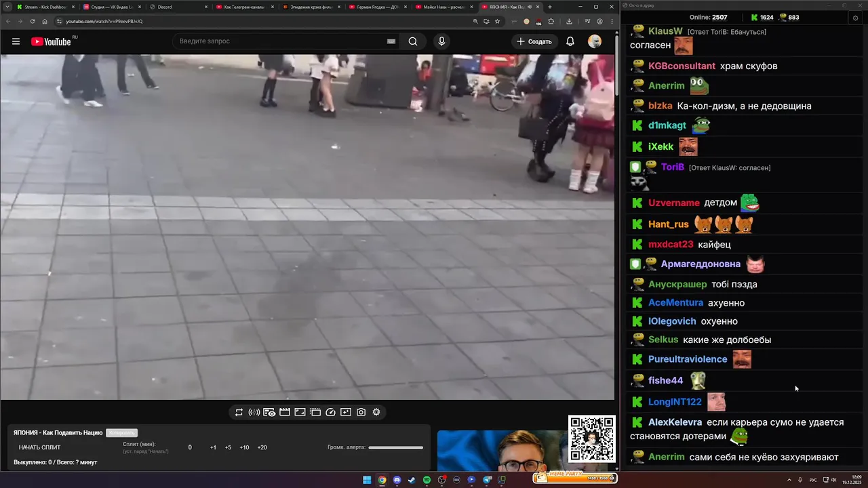Click the QR code image overlay
The width and height of the screenshot is (868, 488).
click(592, 439)
